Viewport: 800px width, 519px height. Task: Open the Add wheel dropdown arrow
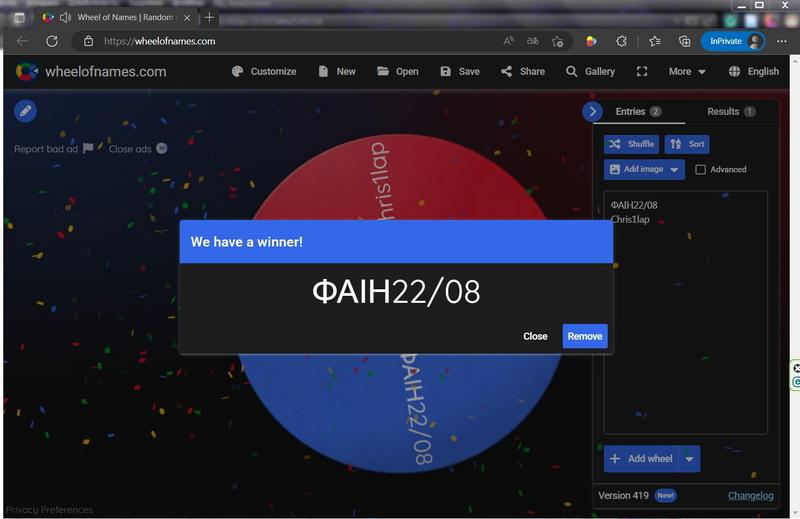coord(690,458)
